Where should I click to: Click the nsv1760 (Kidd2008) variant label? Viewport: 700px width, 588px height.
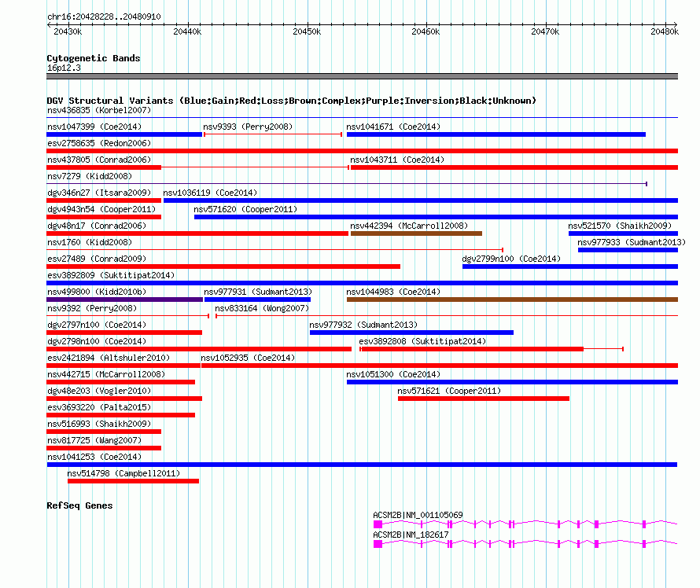tap(90, 242)
